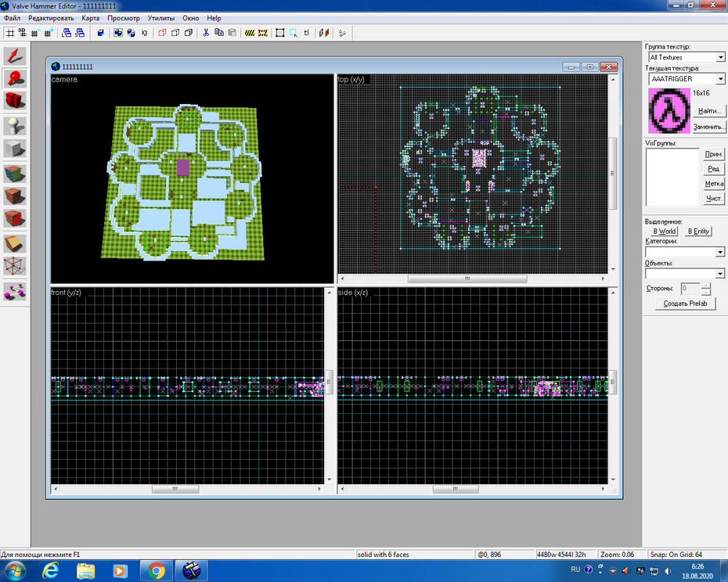Open the Vertex manipulation tool
Screen dimensions: 728x582
pos(15,266)
